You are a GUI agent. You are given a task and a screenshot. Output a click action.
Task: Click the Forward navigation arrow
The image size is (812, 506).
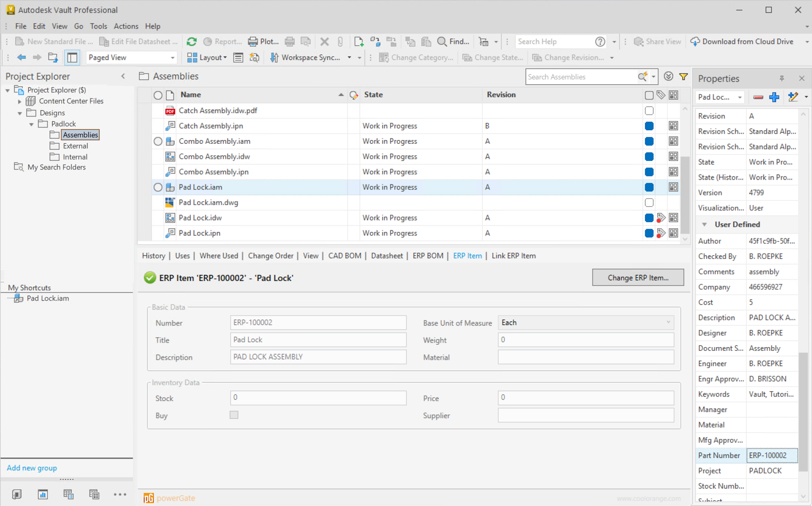pyautogui.click(x=37, y=58)
